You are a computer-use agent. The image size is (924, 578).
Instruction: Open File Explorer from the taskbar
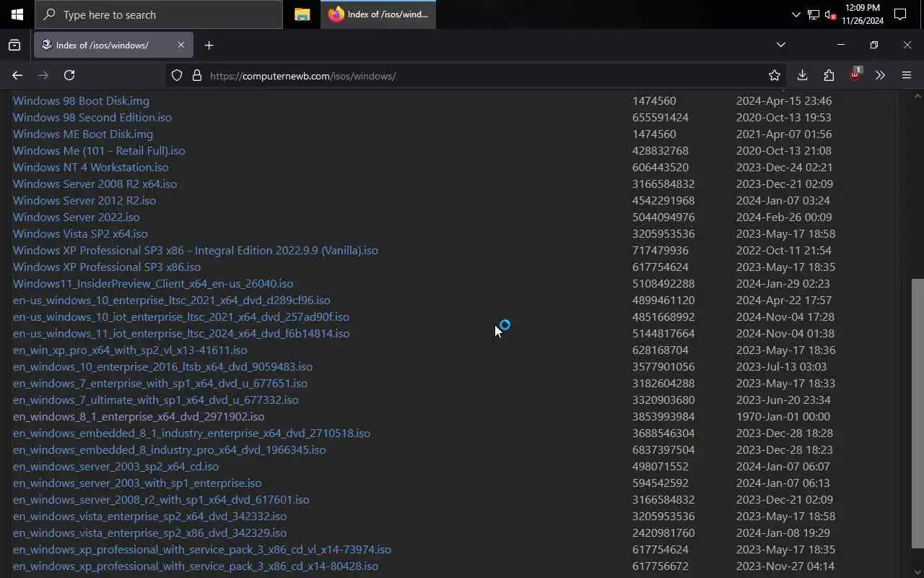click(302, 14)
